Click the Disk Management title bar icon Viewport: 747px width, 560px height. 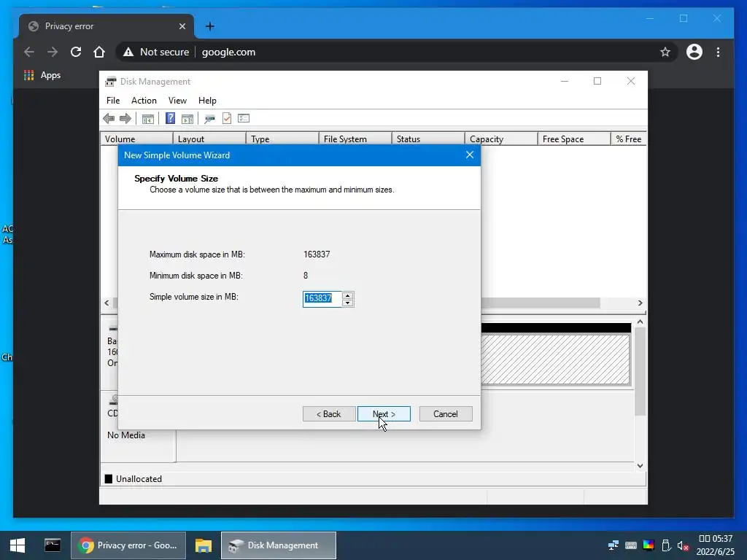[x=111, y=82]
